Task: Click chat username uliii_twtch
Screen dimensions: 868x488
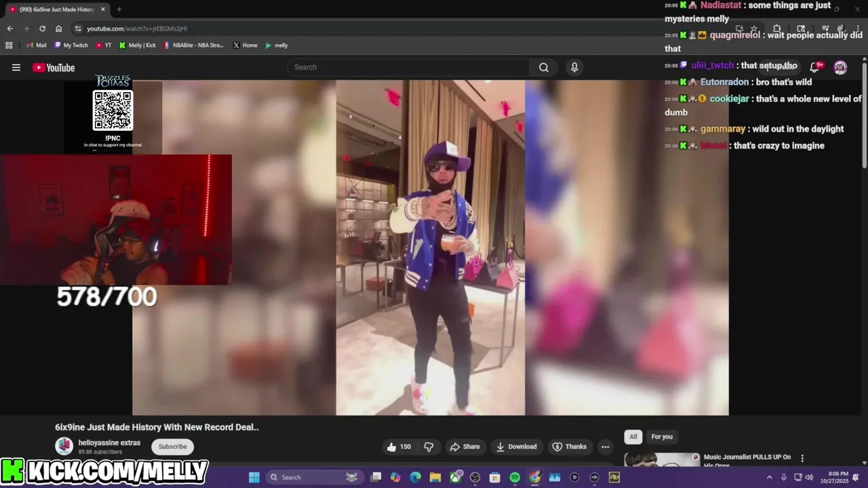Action: [x=712, y=66]
